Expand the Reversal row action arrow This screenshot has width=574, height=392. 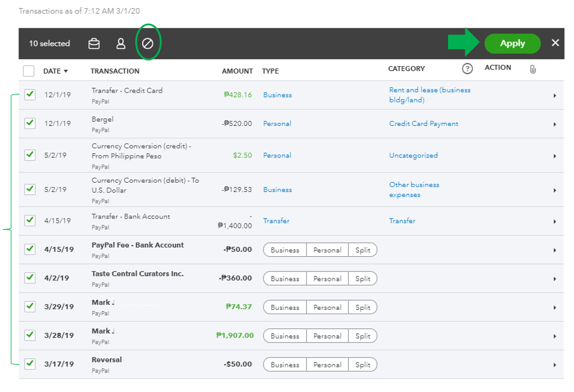point(554,364)
